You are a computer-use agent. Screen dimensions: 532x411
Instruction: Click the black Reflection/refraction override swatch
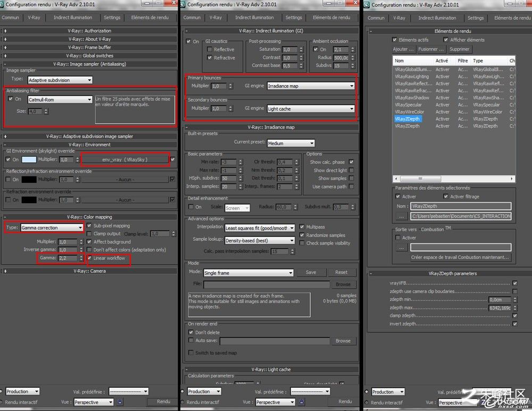tap(29, 179)
